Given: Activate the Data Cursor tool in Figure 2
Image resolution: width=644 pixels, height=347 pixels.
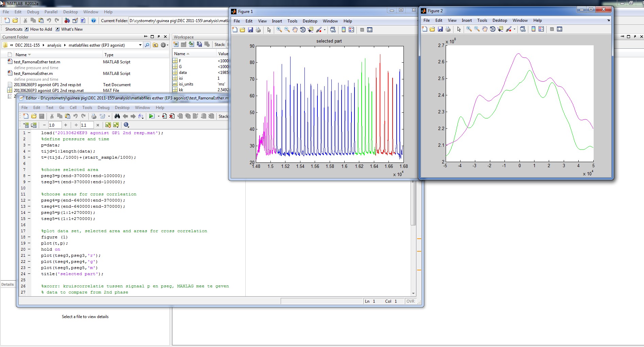Looking at the screenshot, I should [x=500, y=29].
